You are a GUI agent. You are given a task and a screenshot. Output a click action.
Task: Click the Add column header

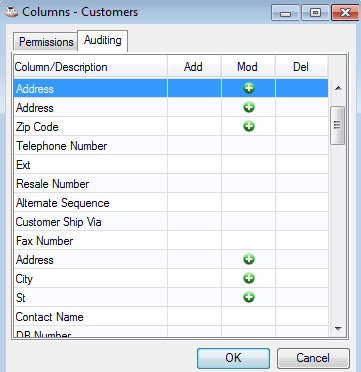[x=194, y=67]
